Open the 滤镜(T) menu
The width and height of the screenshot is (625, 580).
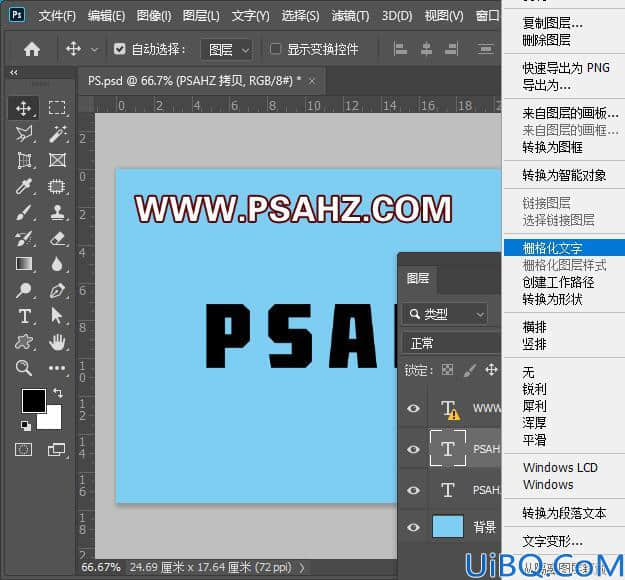tap(350, 16)
